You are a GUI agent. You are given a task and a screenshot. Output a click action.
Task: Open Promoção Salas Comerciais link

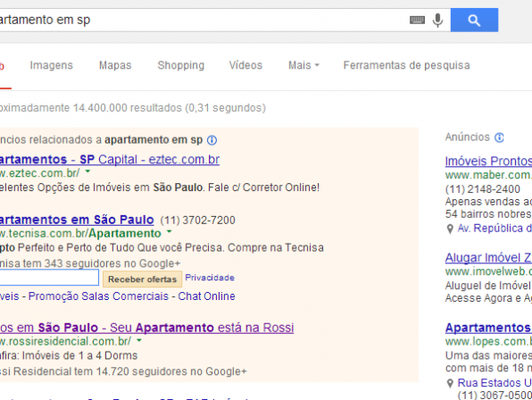tap(98, 296)
